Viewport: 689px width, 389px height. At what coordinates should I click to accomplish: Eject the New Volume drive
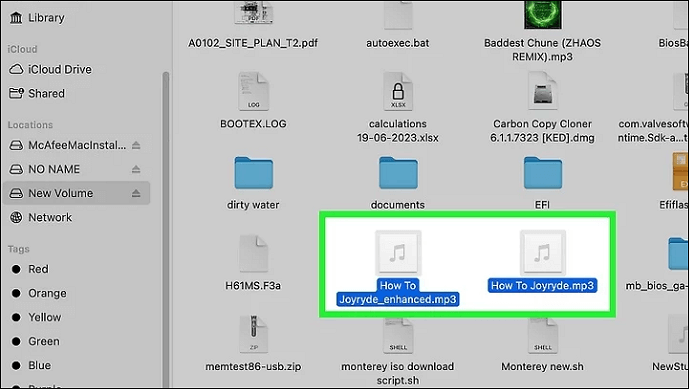[x=136, y=193]
